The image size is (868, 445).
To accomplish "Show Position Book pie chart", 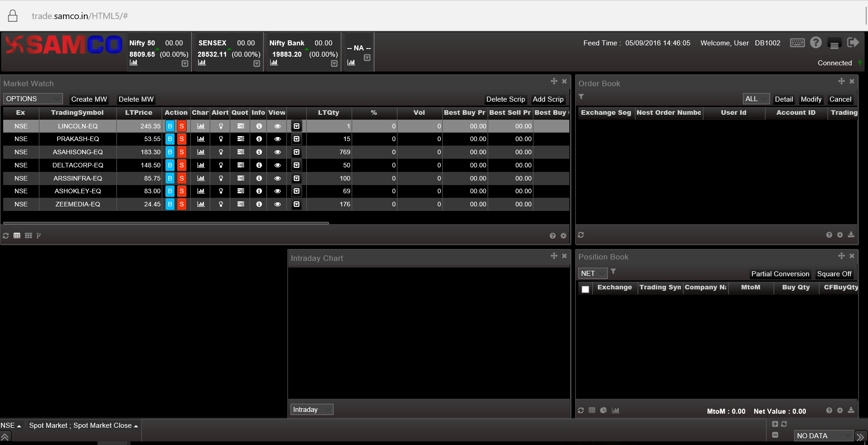I will tap(603, 410).
